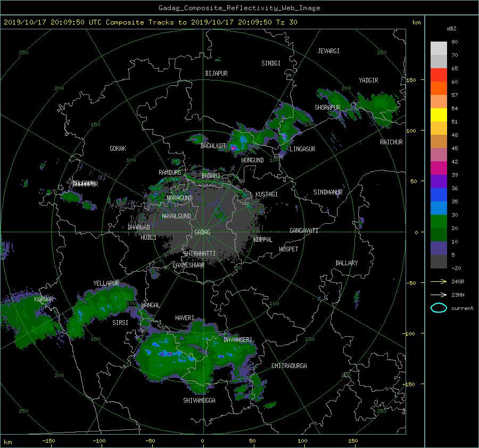This screenshot has width=479, height=448.
Task: Click the YELLAPUR city label
Action: (106, 283)
